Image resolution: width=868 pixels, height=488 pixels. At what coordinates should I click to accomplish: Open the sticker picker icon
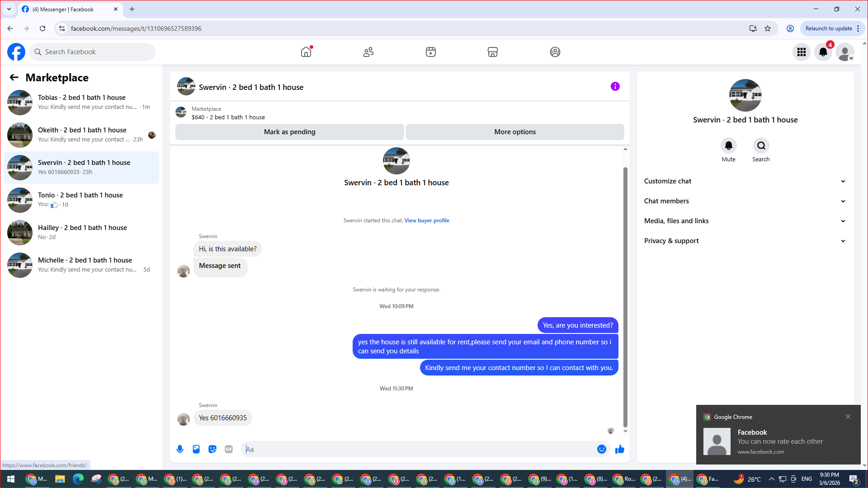pos(212,449)
